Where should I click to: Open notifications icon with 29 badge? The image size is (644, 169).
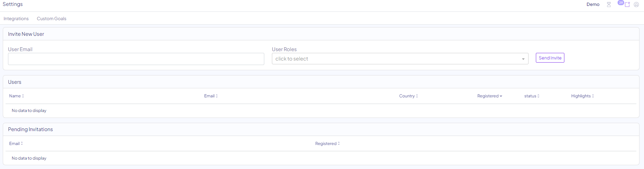(627, 5)
